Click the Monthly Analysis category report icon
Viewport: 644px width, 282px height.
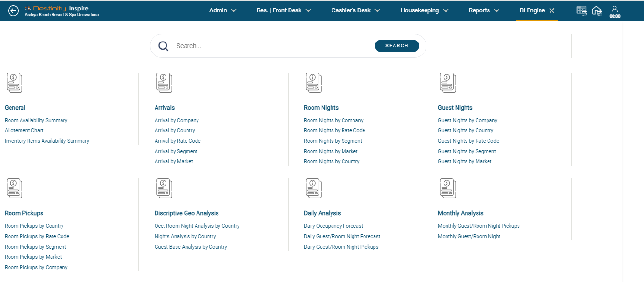tap(447, 188)
